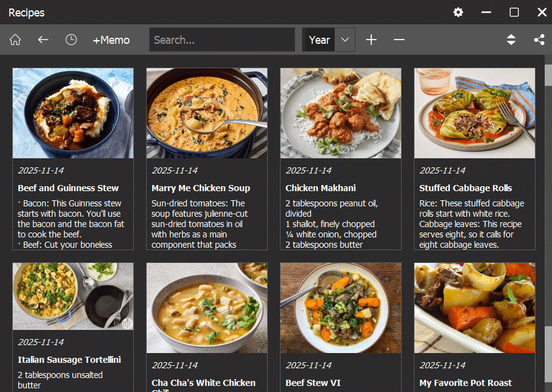Toggle sort order with up-down arrows icon
The width and height of the screenshot is (552, 392).
pos(511,40)
